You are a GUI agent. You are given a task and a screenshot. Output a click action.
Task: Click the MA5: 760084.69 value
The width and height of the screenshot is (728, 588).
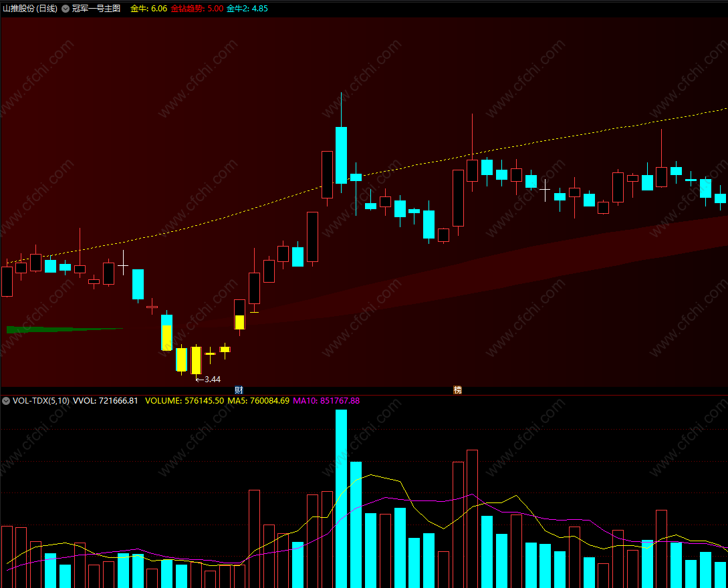point(258,401)
